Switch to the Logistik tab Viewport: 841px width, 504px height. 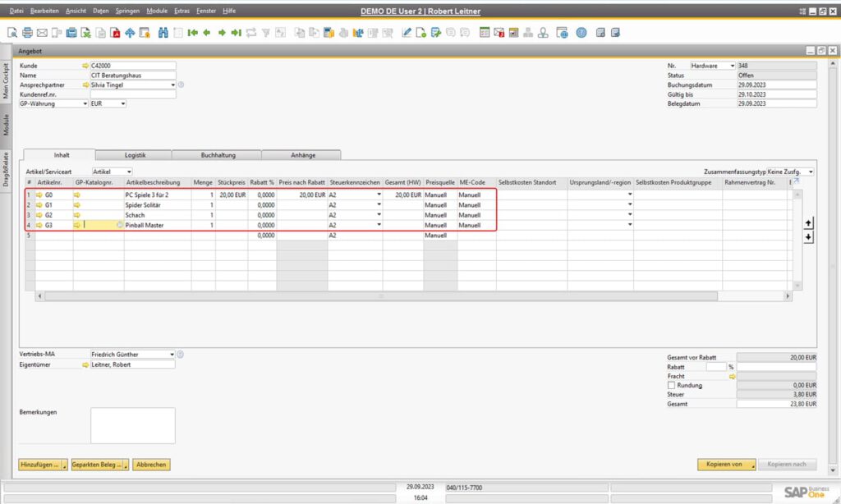(135, 155)
